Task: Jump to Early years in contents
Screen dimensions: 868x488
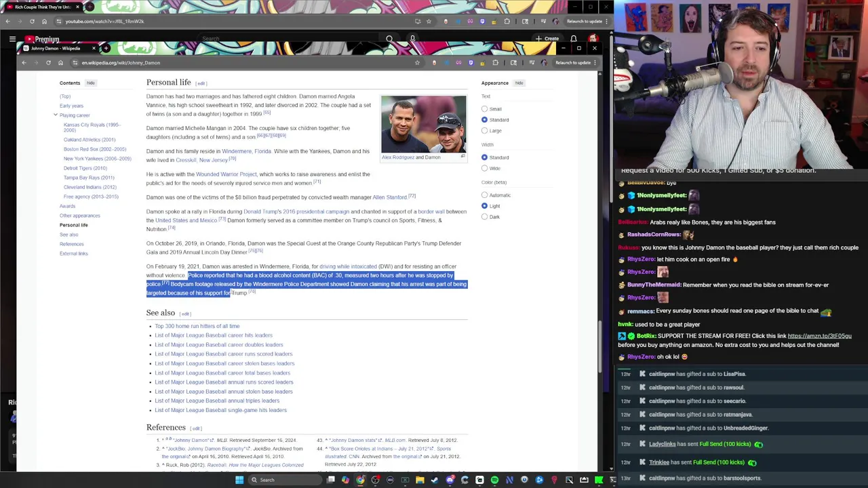Action: click(x=71, y=106)
